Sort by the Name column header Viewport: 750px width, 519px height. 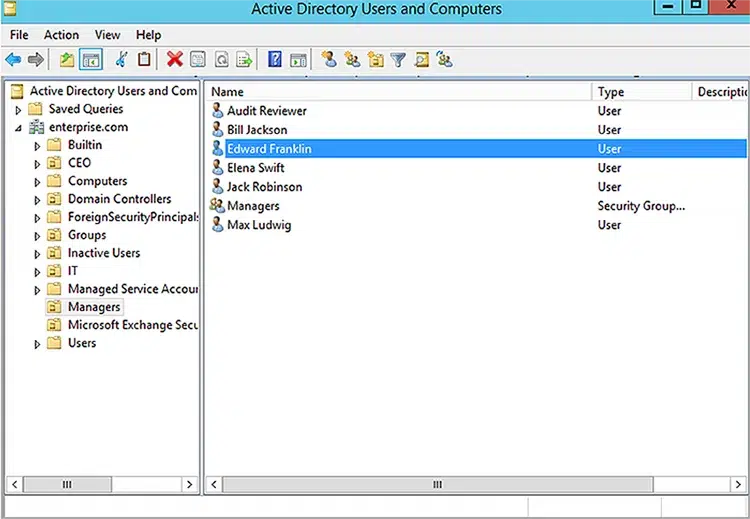[x=399, y=92]
